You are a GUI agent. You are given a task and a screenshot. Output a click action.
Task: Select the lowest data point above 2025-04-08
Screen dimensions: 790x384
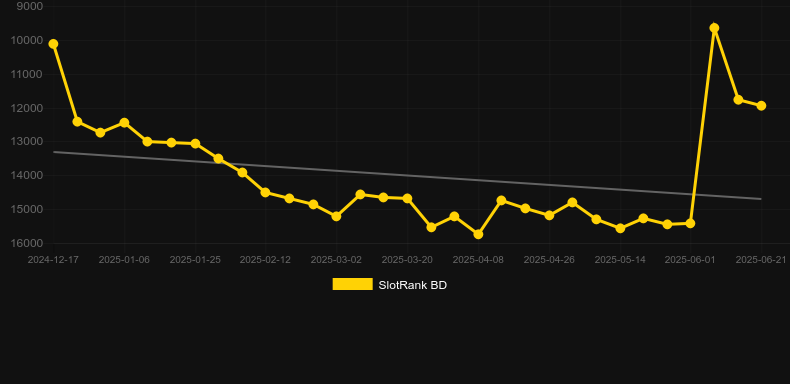(478, 234)
